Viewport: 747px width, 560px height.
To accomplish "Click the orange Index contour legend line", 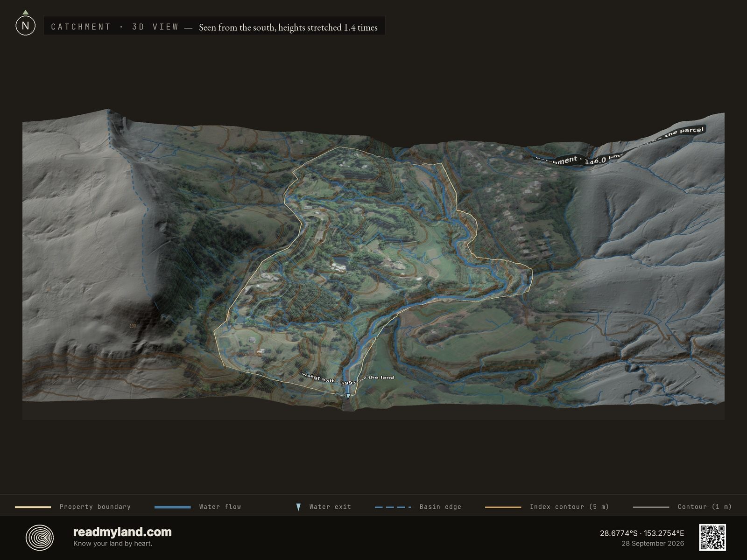I will point(503,507).
